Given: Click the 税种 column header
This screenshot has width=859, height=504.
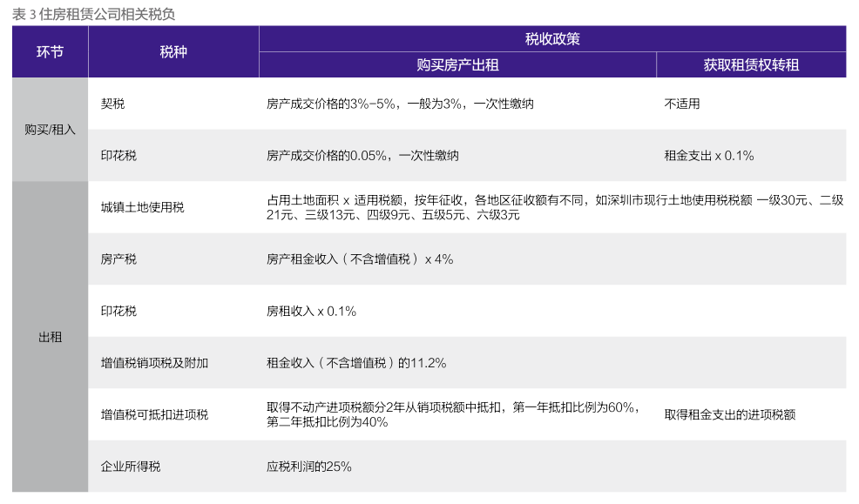Looking at the screenshot, I should [173, 52].
